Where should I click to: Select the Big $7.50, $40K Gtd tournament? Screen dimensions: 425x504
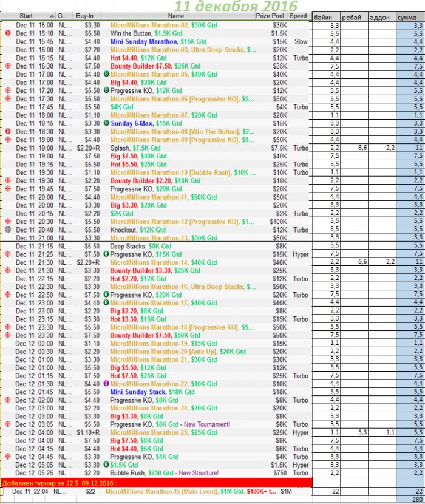tap(138, 156)
